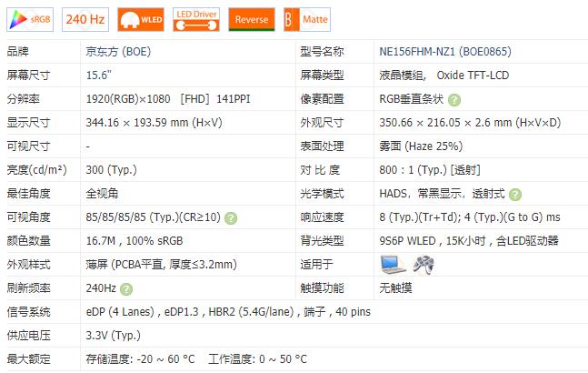Select backlight value 9S6P WLED, 15K小时
This screenshot has width=588, height=373.
pos(433,240)
